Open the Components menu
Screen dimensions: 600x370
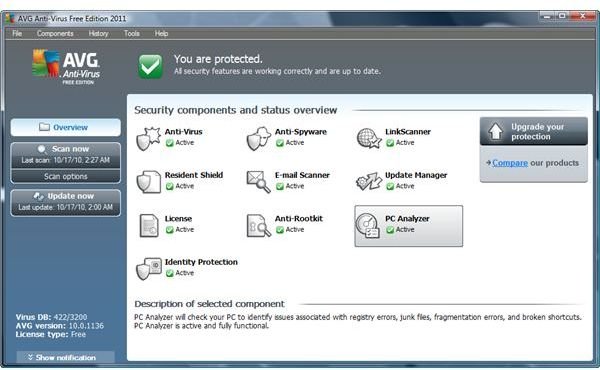[x=55, y=34]
